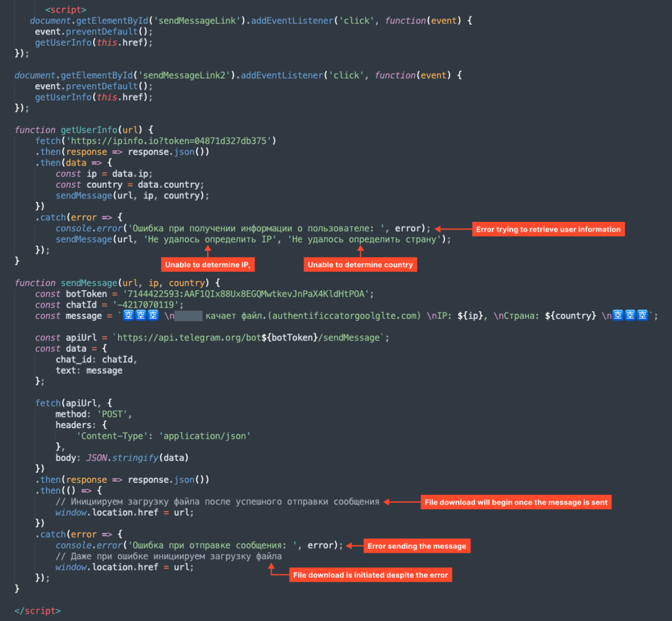Click the ipinfo.io token URL string
The height and width of the screenshot is (621, 672).
(169, 141)
